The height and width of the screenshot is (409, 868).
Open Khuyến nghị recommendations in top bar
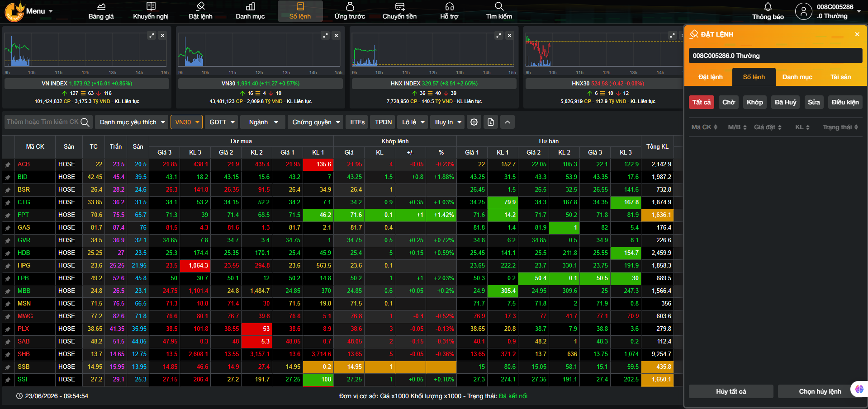[x=151, y=11]
